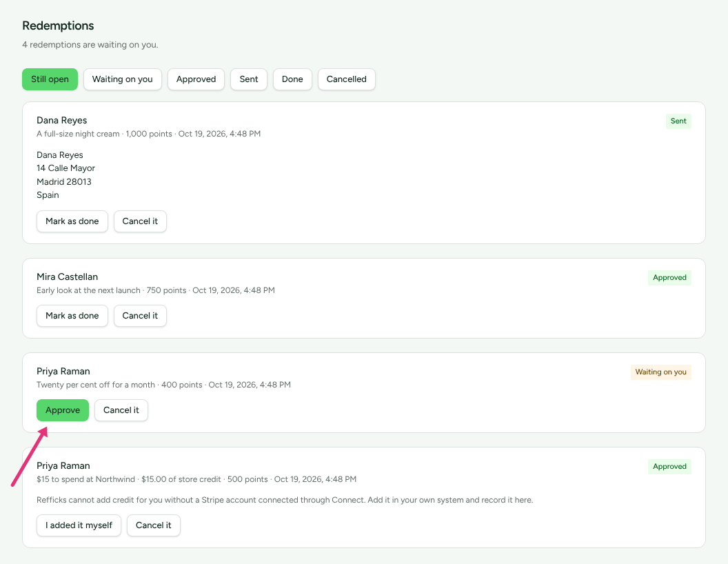Approve Priya Raman's twenty per cent off redemption
This screenshot has width=728, height=564.
(x=63, y=410)
